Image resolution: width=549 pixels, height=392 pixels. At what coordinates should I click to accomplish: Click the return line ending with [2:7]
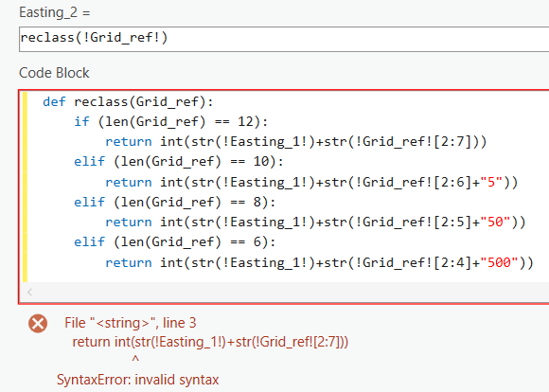296,141
